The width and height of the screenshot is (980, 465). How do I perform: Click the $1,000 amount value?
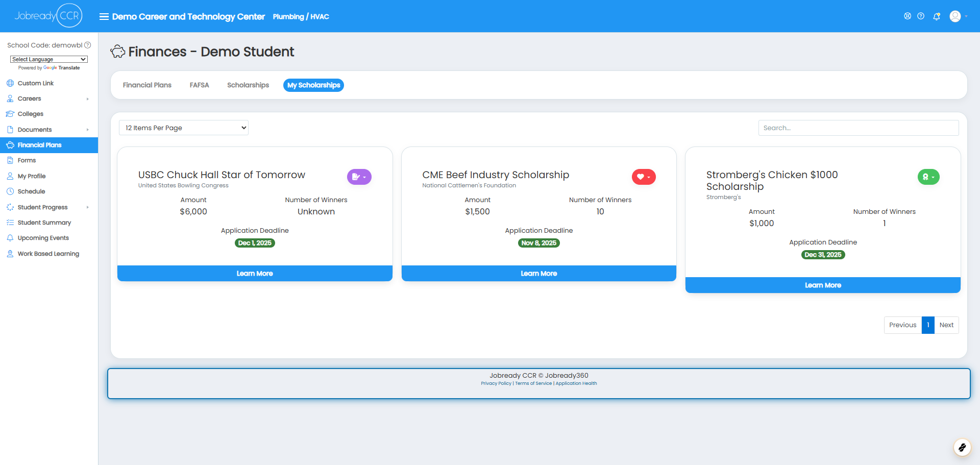tap(762, 224)
